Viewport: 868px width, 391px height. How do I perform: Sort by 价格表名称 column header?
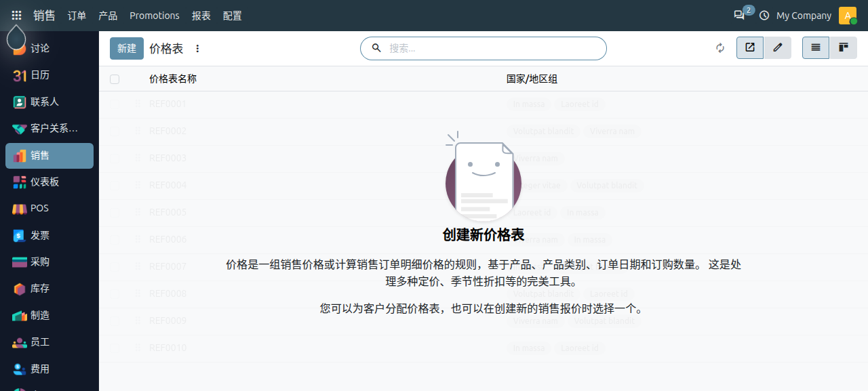point(173,79)
